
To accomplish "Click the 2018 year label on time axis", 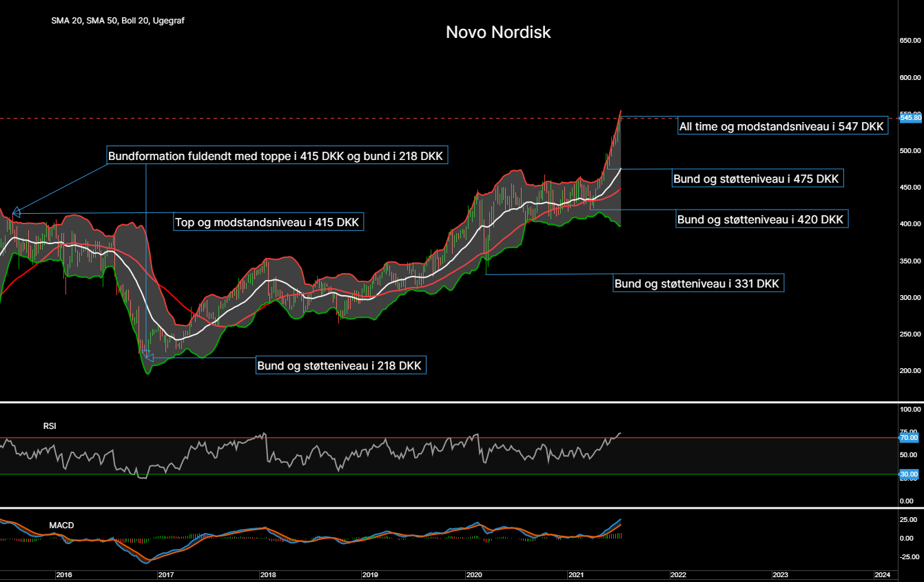I will [268, 574].
